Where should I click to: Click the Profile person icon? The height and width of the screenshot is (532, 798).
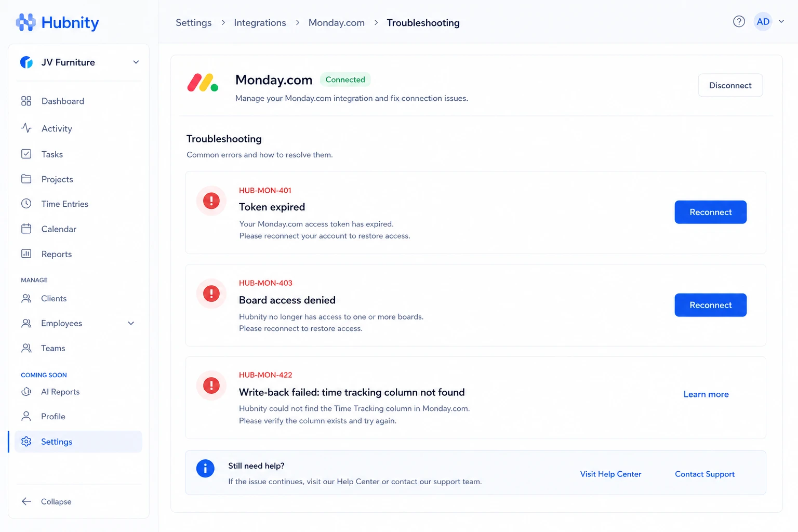pos(26,416)
